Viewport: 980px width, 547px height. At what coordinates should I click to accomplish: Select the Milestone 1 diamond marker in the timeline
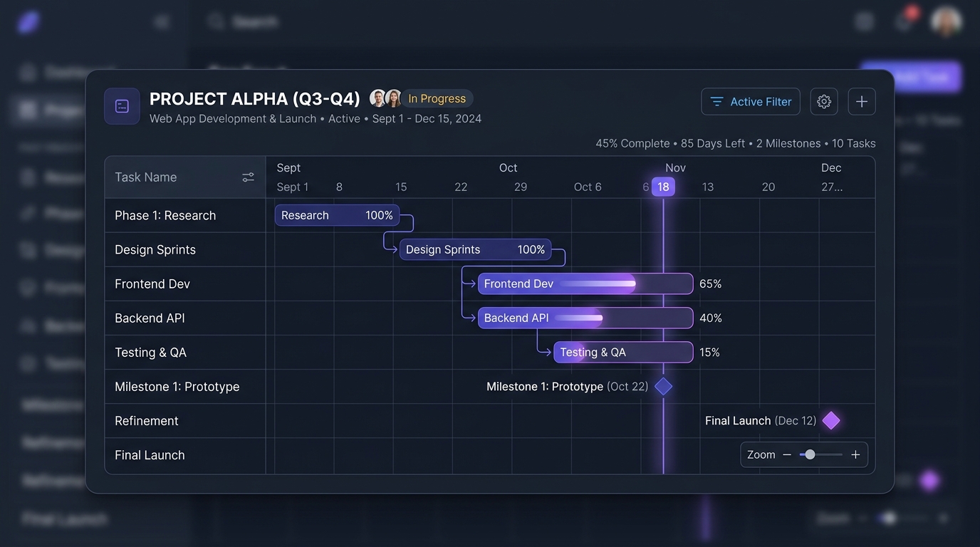pyautogui.click(x=663, y=387)
